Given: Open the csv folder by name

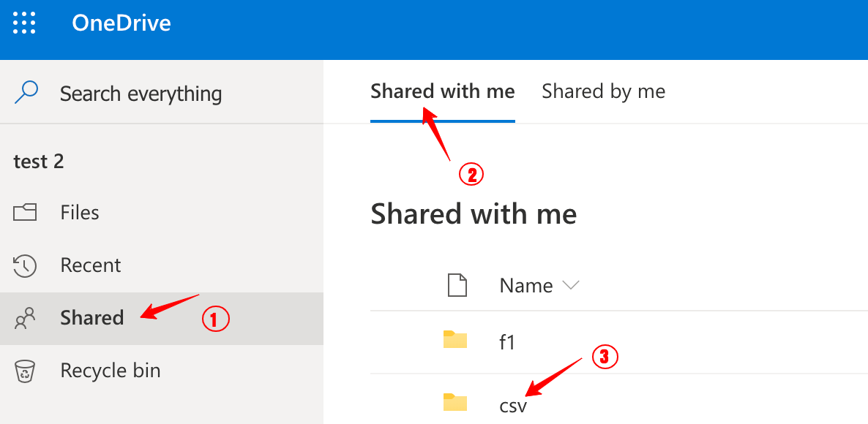Looking at the screenshot, I should (x=512, y=404).
